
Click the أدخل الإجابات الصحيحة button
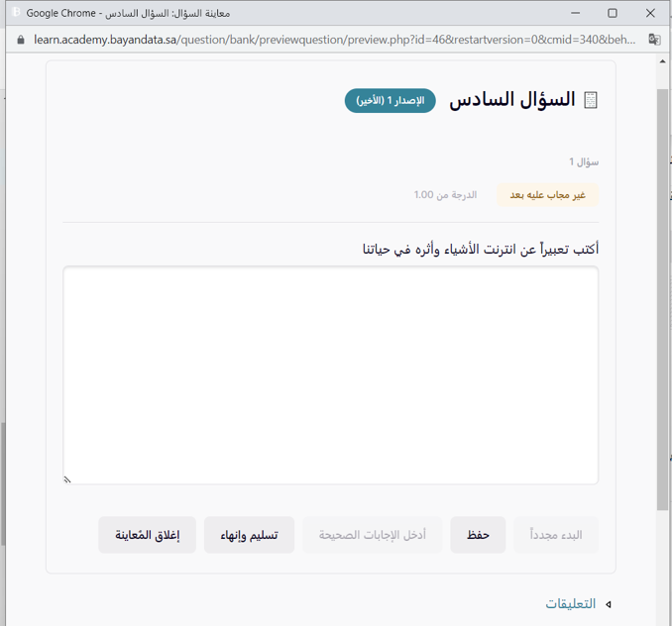372,535
